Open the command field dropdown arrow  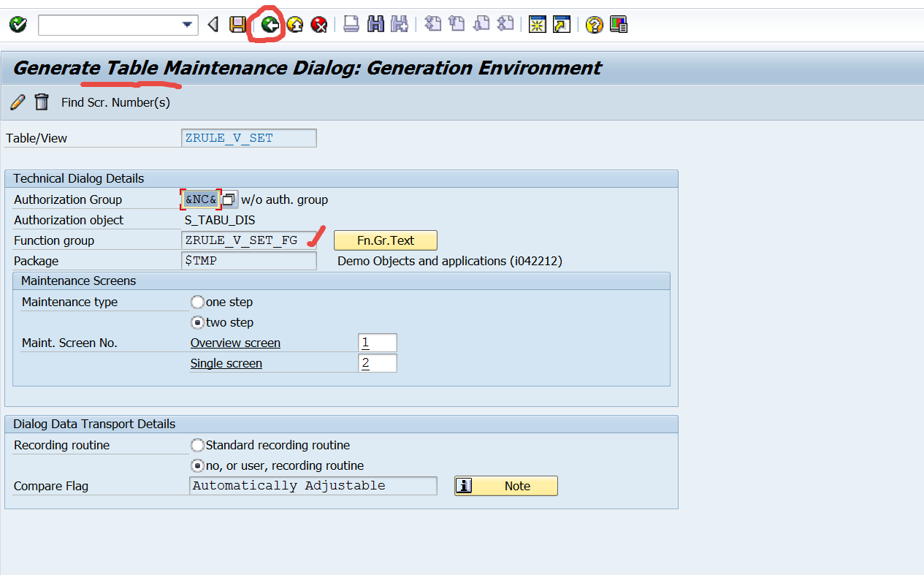pyautogui.click(x=188, y=25)
